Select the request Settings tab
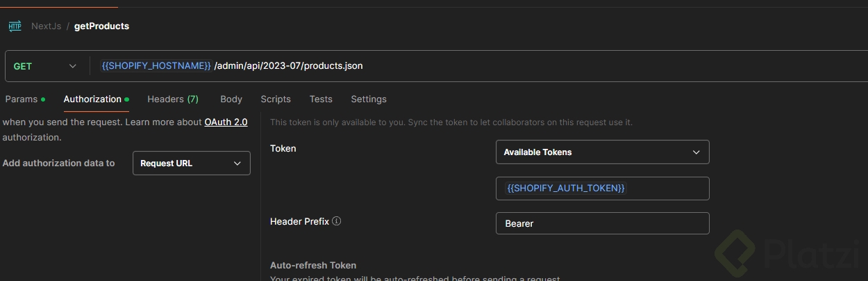 pos(369,99)
